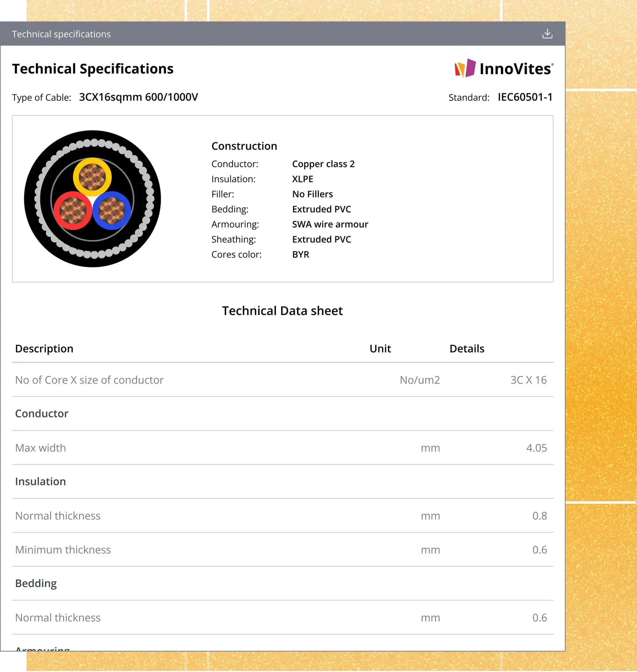The image size is (637, 672).
Task: Click the 3C X 16 details value
Action: click(x=528, y=380)
